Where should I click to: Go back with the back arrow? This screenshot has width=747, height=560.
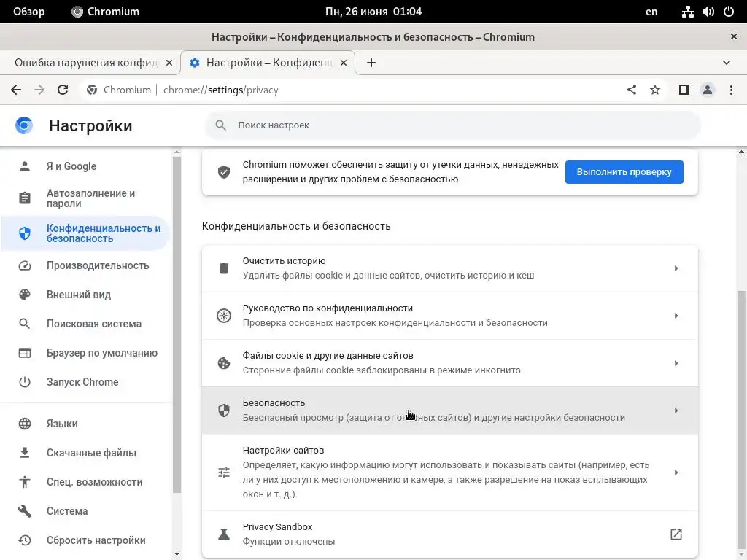16,90
